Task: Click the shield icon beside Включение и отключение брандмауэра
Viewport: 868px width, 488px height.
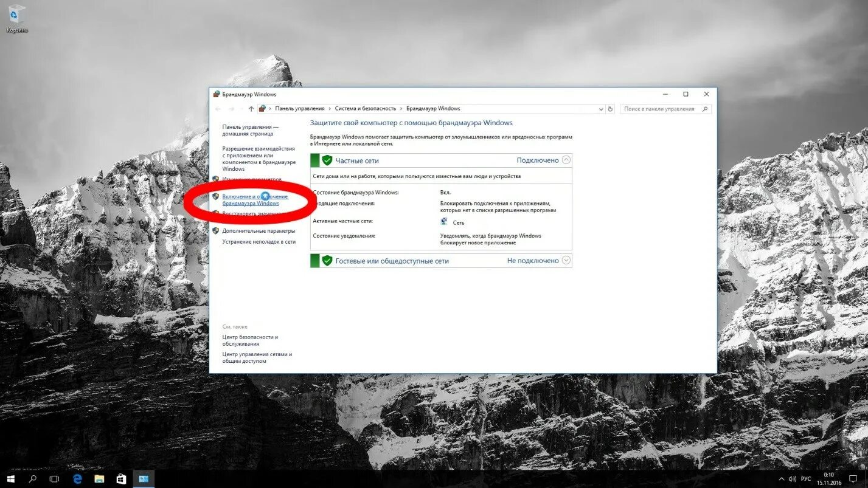Action: pos(216,197)
